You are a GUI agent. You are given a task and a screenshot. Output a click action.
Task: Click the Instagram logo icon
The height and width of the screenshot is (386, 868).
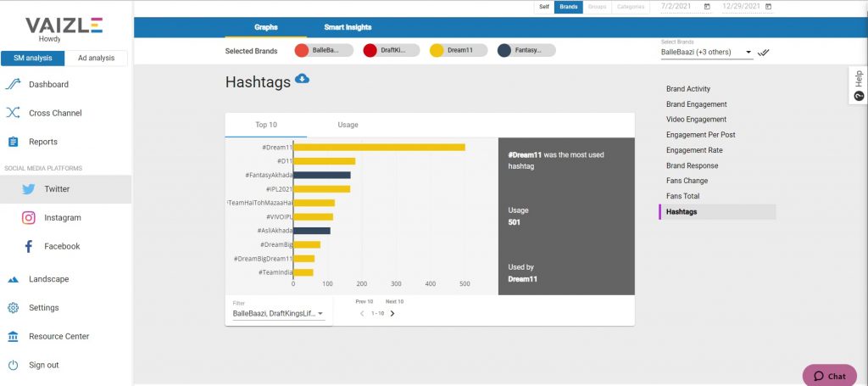tap(29, 218)
